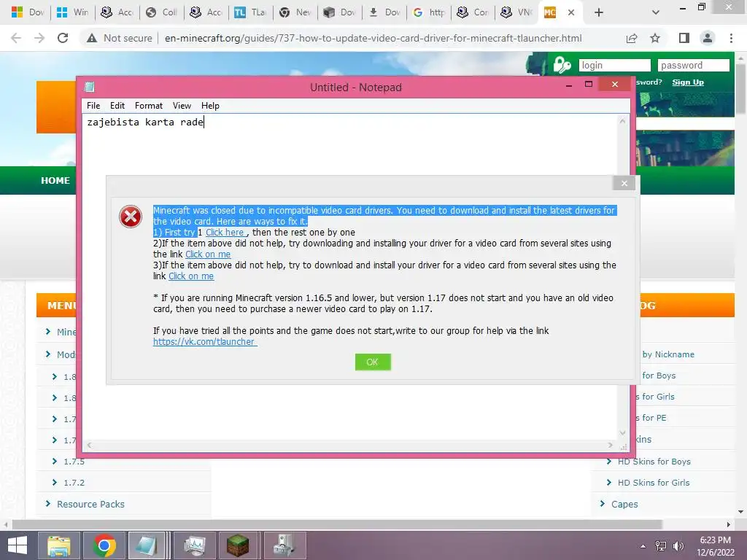Screen dimensions: 747x560
Task: Open the Windows Start button
Action: (18, 545)
